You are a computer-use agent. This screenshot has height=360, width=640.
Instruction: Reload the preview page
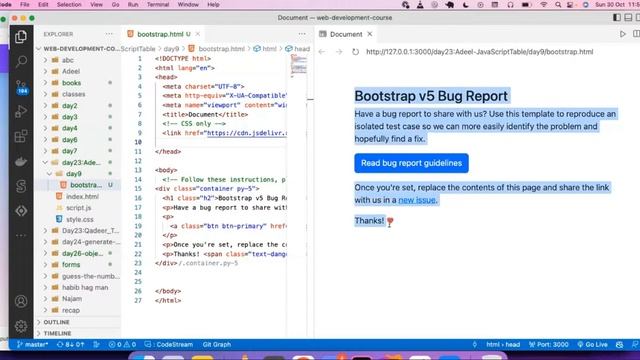(356, 52)
